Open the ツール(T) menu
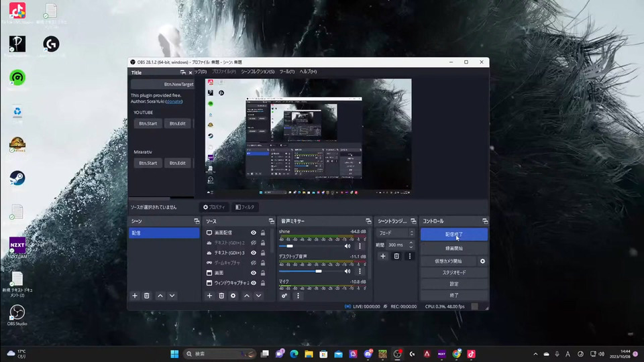Screen dimensions: 644x362 point(286,72)
